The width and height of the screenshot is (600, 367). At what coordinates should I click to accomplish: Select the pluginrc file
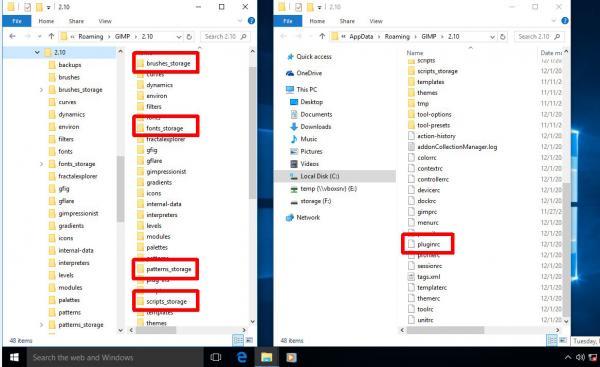click(428, 244)
